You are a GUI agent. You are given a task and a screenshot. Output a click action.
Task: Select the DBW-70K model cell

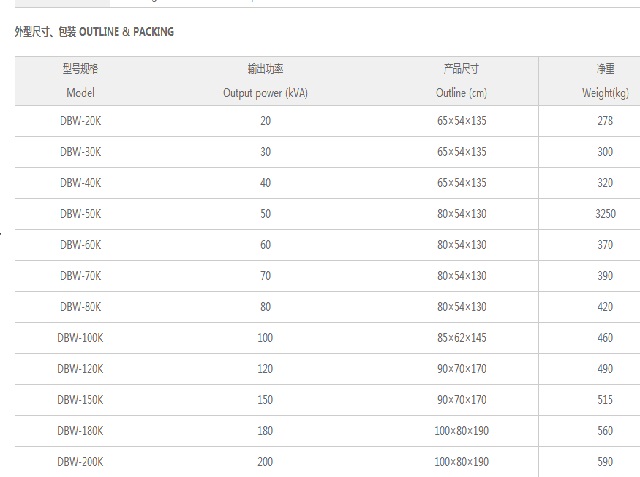[x=80, y=276]
